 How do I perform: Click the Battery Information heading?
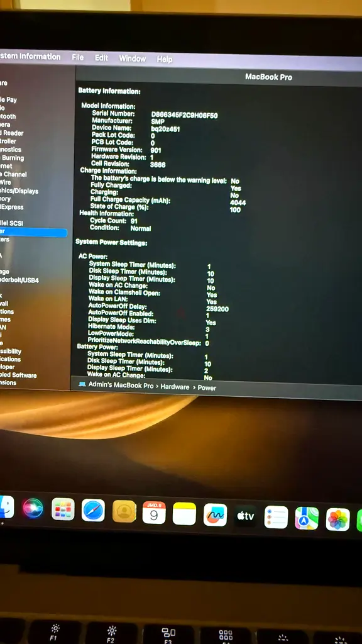109,91
